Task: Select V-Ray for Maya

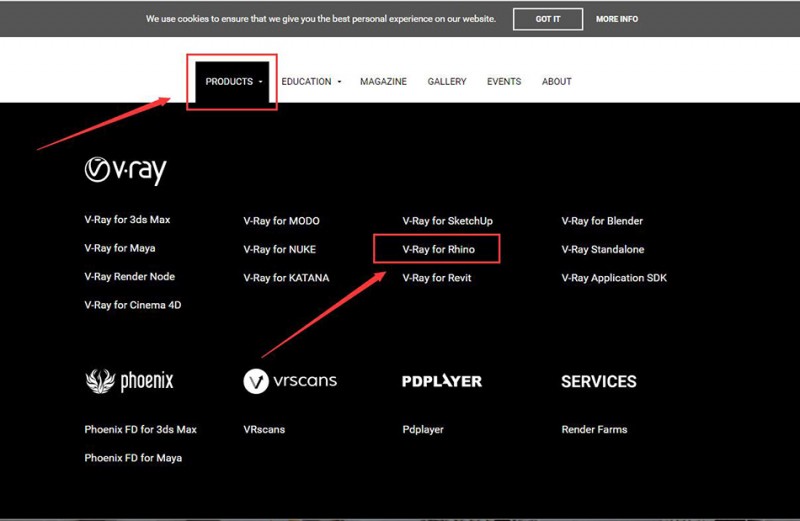Action: 120,248
